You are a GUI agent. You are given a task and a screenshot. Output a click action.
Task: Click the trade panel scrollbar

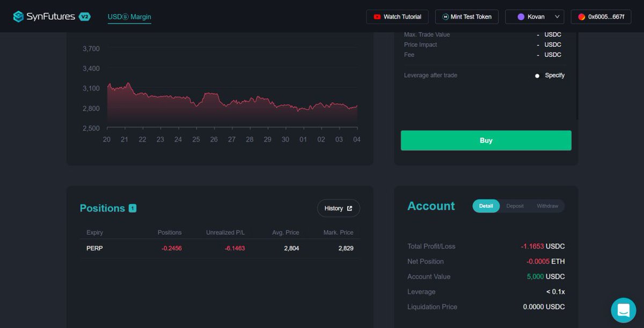click(577, 75)
